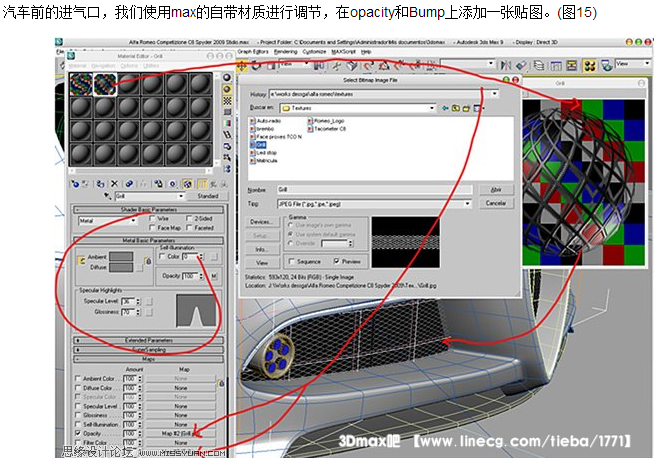660x458 pixels.
Task: Click the Ambient color swatch
Action: click(121, 256)
